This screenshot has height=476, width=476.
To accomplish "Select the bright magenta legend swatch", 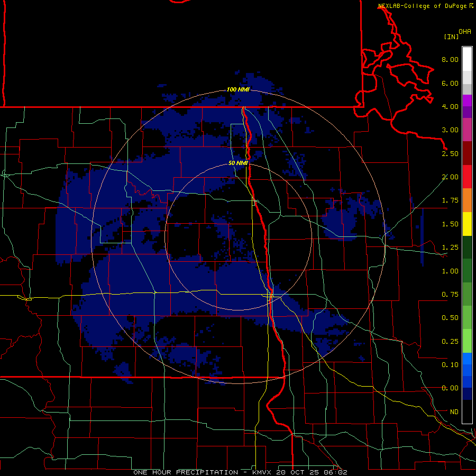I will tap(467, 100).
